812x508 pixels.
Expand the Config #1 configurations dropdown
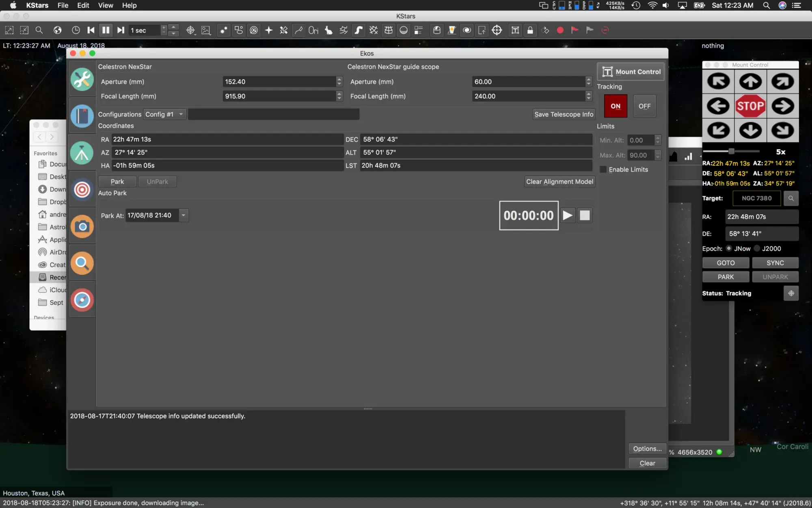[x=164, y=114]
